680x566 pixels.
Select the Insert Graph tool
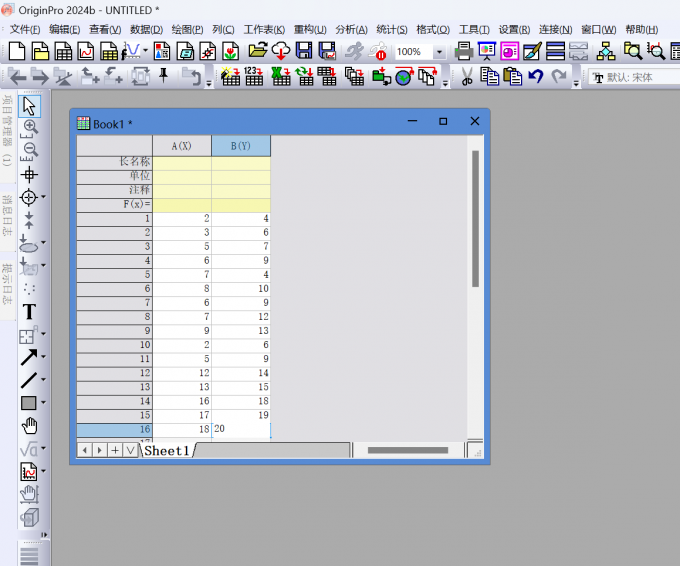click(x=29, y=471)
